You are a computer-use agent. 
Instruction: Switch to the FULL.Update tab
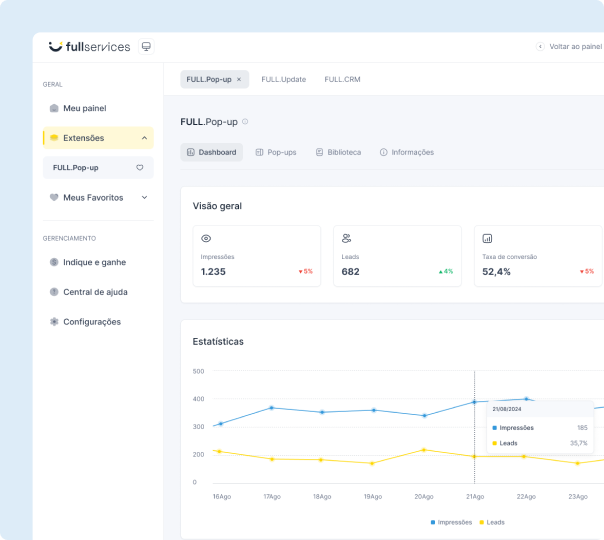pyautogui.click(x=283, y=79)
